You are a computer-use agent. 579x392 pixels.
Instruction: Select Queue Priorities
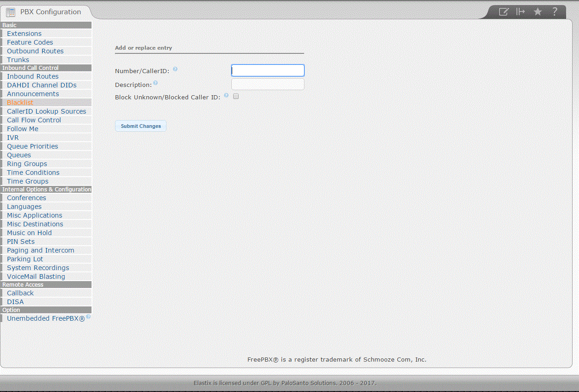33,146
